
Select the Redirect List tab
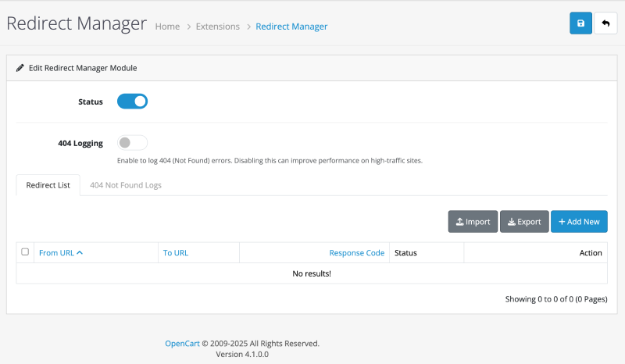click(48, 185)
